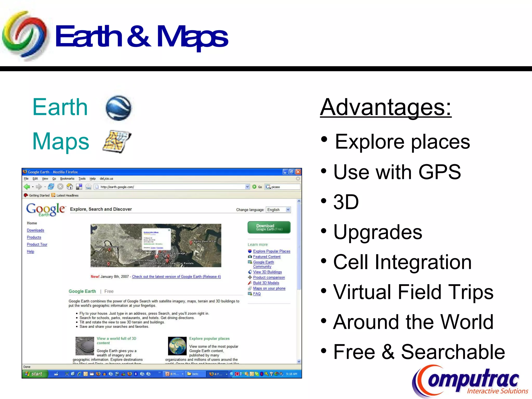Open the Google search engine selector icon
The image size is (532, 399).
[x=268, y=187]
